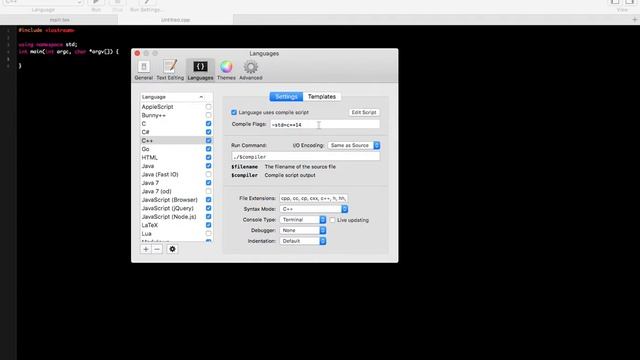
Task: Open the Advanced preferences pane
Action: (x=251, y=70)
